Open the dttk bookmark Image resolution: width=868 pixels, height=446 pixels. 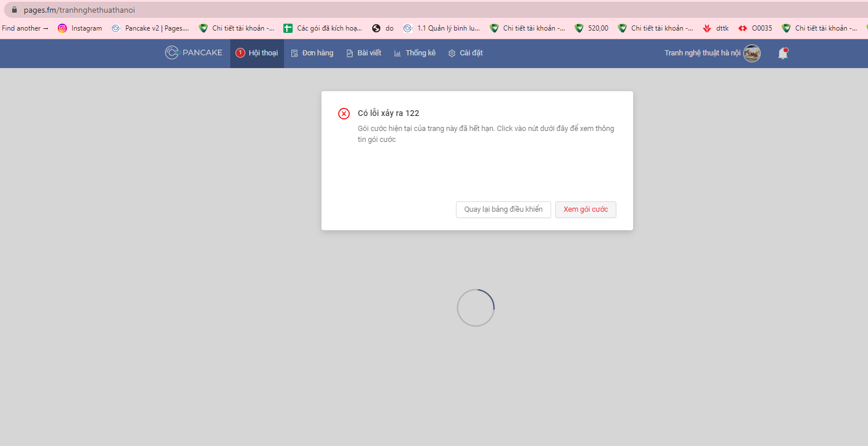716,28
